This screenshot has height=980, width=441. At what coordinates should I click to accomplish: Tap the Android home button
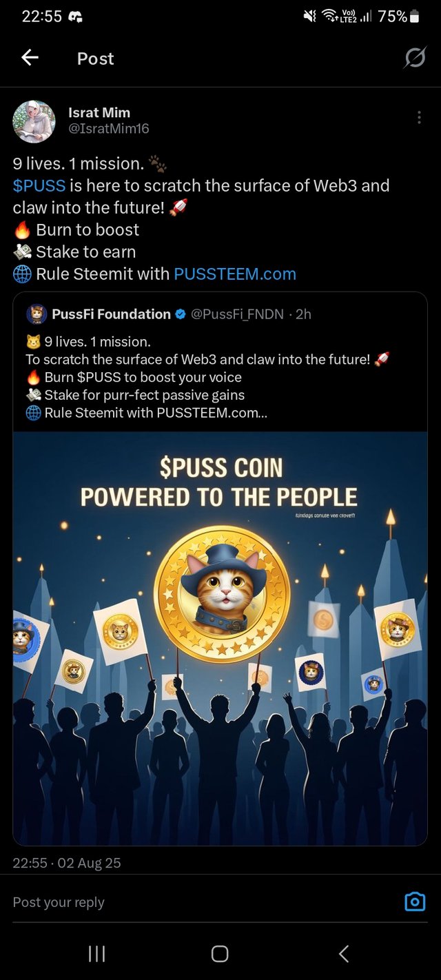click(220, 954)
